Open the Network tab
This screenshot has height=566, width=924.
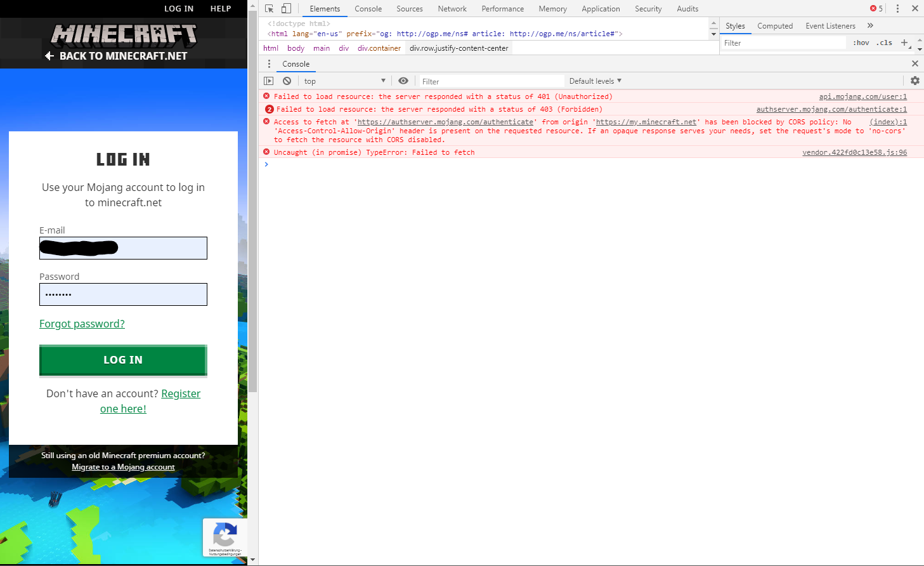(x=452, y=9)
